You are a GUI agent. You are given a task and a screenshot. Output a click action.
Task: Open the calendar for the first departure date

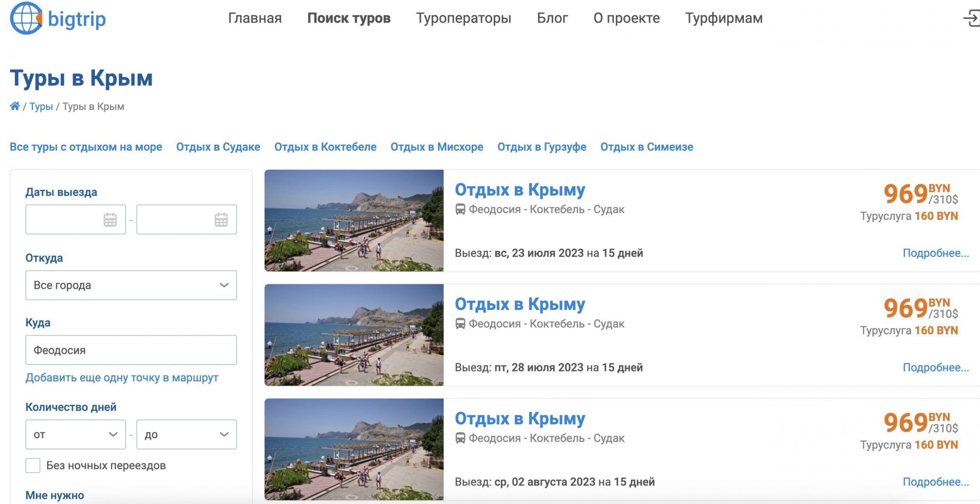(111, 219)
